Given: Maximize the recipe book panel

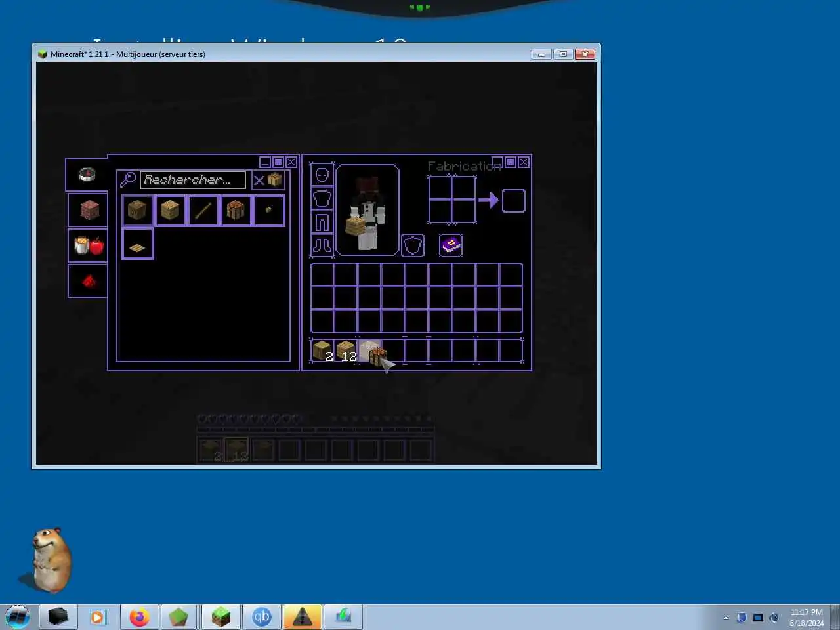Looking at the screenshot, I should pos(278,162).
